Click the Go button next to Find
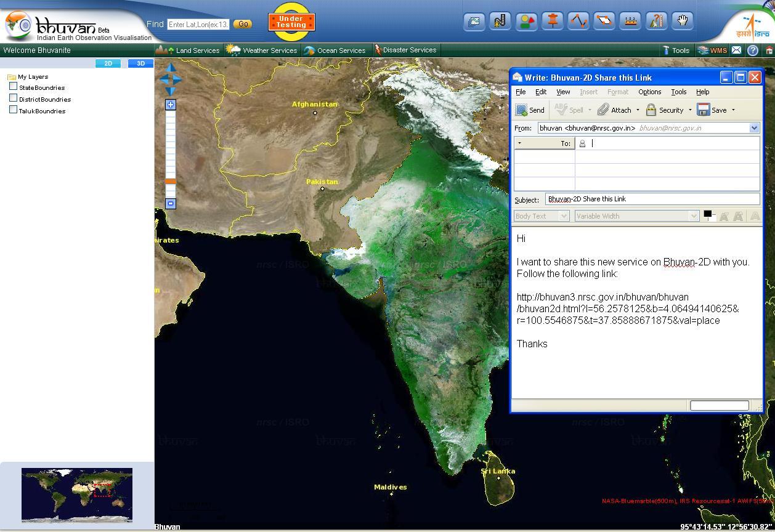Viewport: 775px width, 532px height. (243, 24)
